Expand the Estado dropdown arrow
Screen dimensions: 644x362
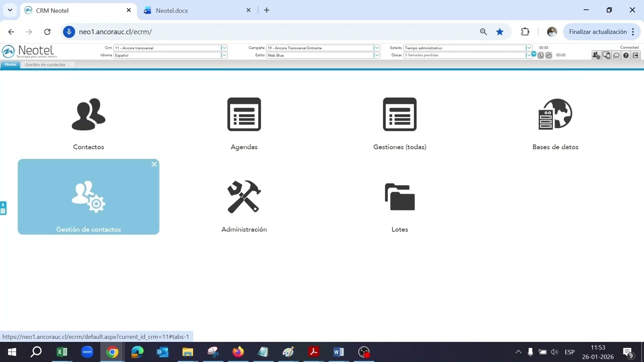(x=529, y=48)
